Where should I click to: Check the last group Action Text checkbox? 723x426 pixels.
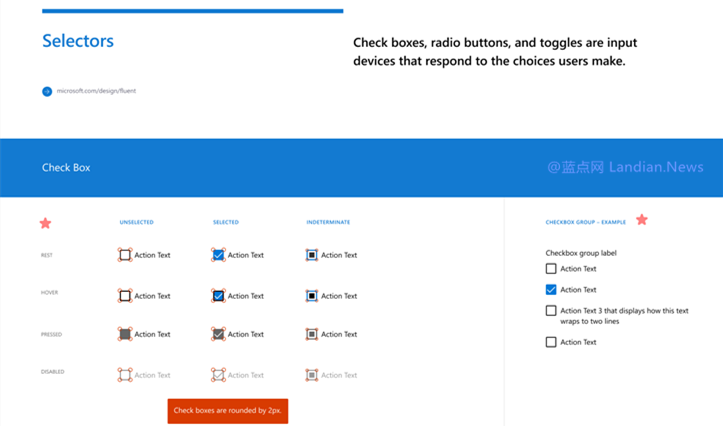551,342
